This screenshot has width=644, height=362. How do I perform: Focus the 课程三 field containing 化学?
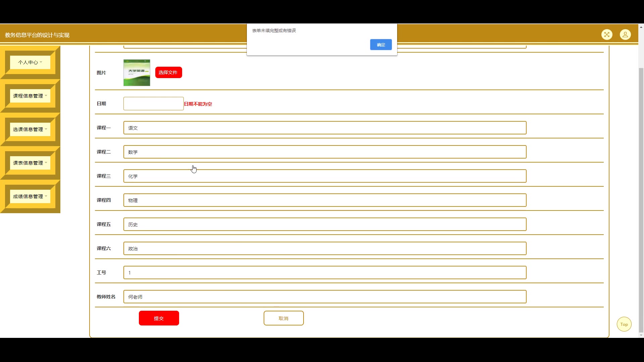click(x=325, y=176)
